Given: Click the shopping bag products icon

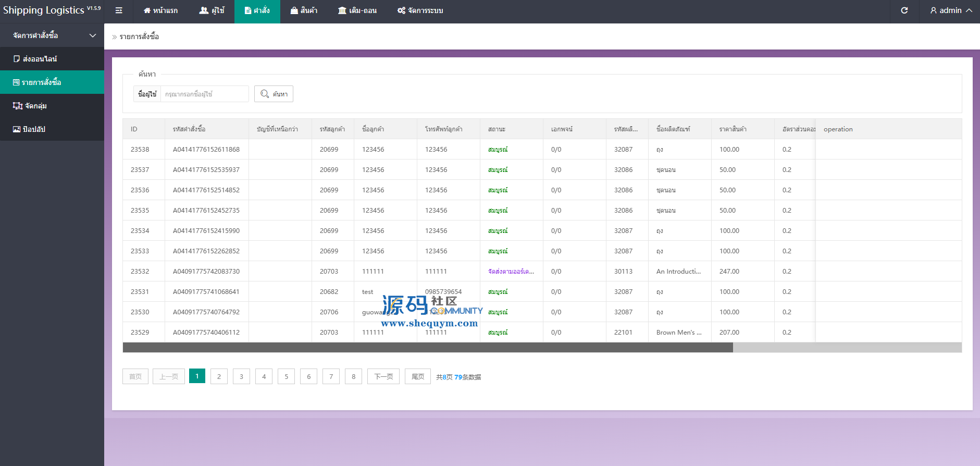Looking at the screenshot, I should [x=294, y=10].
